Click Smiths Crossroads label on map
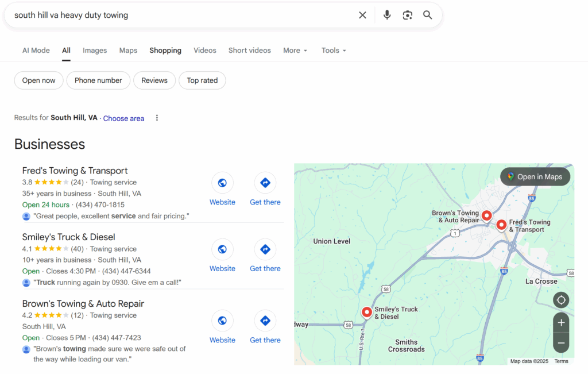 tap(406, 345)
